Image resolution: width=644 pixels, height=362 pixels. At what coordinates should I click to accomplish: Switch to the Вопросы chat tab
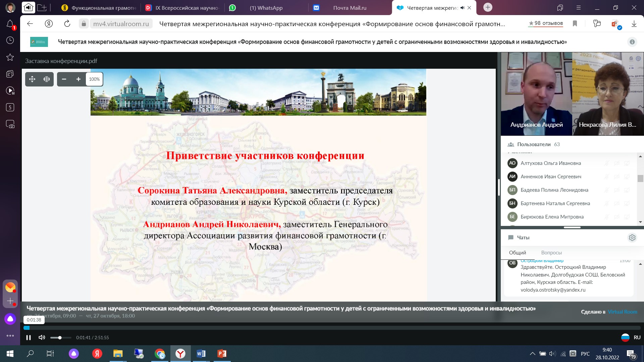(x=551, y=253)
